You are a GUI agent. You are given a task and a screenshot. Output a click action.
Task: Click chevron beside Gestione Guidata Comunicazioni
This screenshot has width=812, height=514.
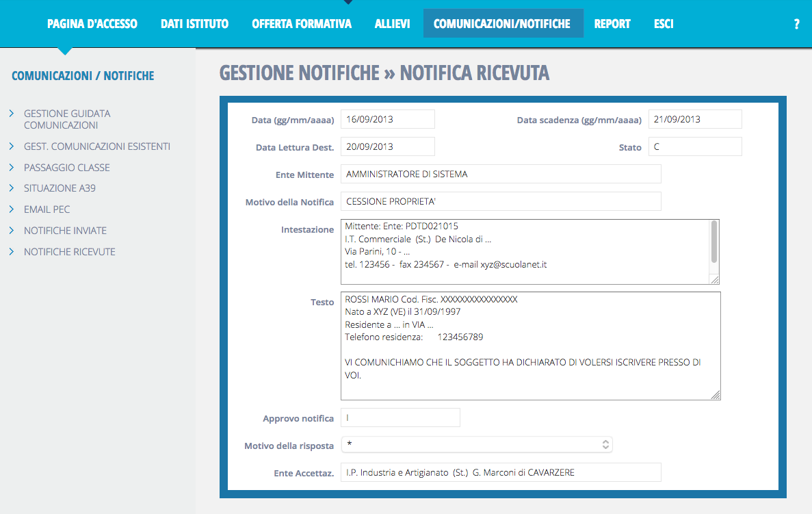pos(12,114)
